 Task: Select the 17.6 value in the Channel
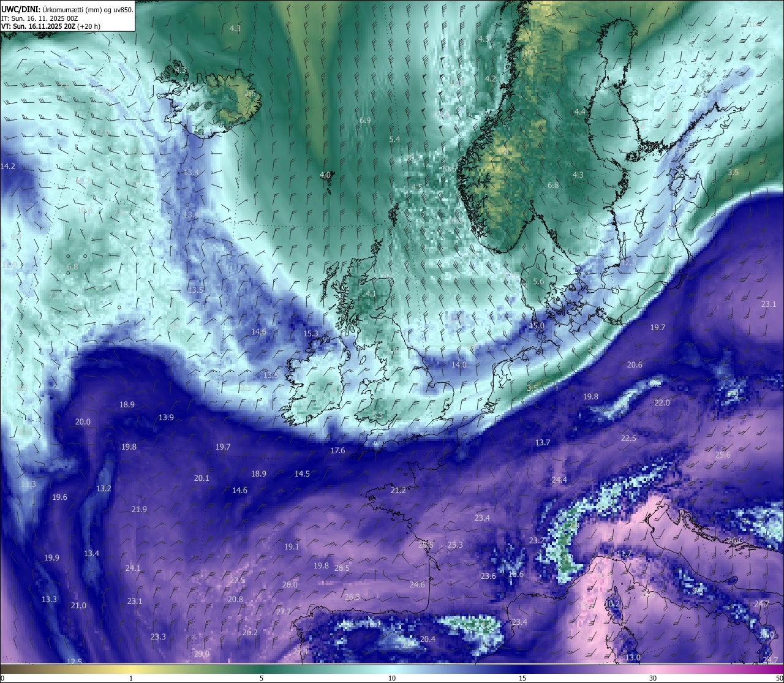[x=337, y=451]
